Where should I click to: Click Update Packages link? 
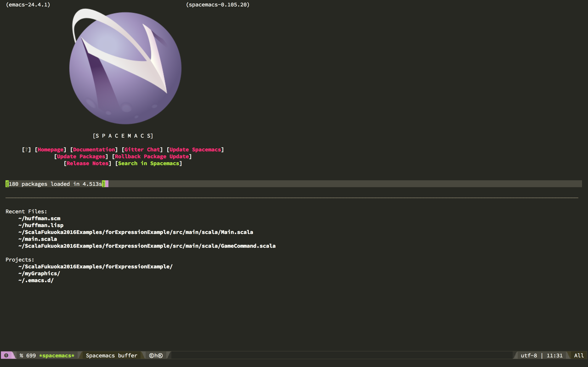click(81, 156)
